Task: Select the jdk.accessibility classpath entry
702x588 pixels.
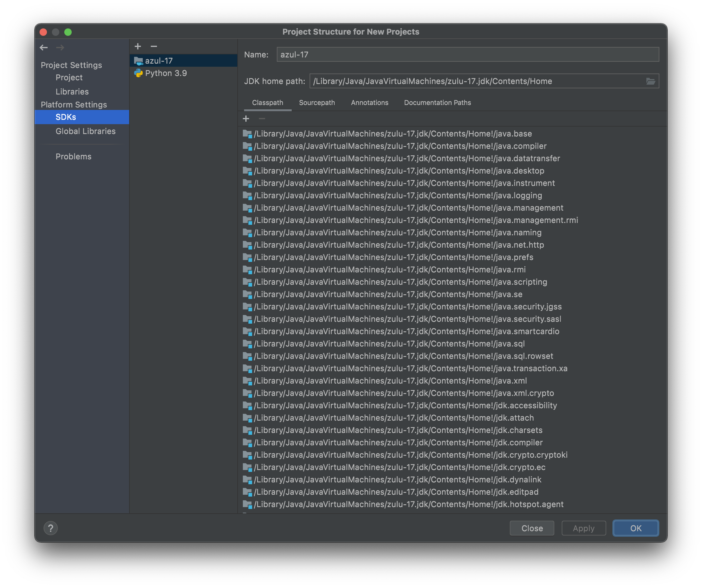Action: [452, 405]
